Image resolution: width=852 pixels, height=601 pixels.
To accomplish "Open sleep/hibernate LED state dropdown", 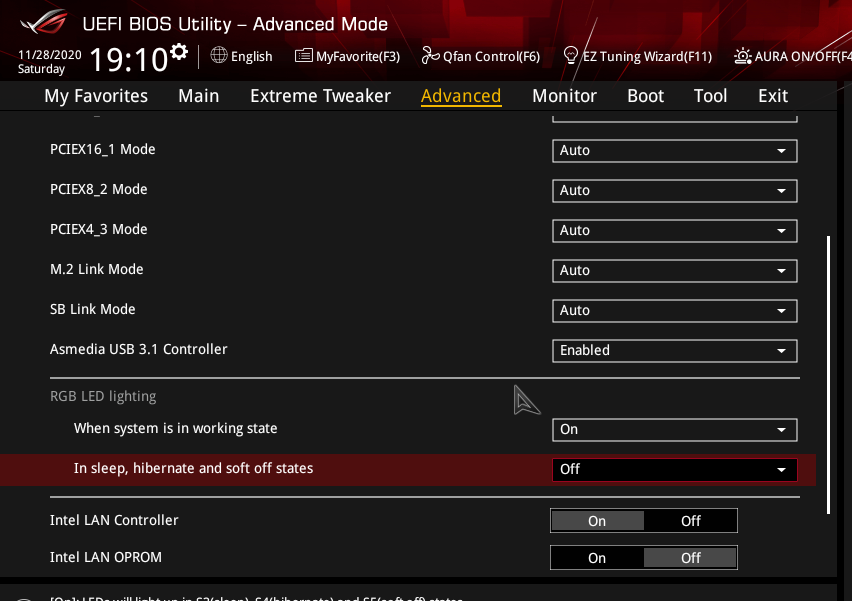I will 674,469.
